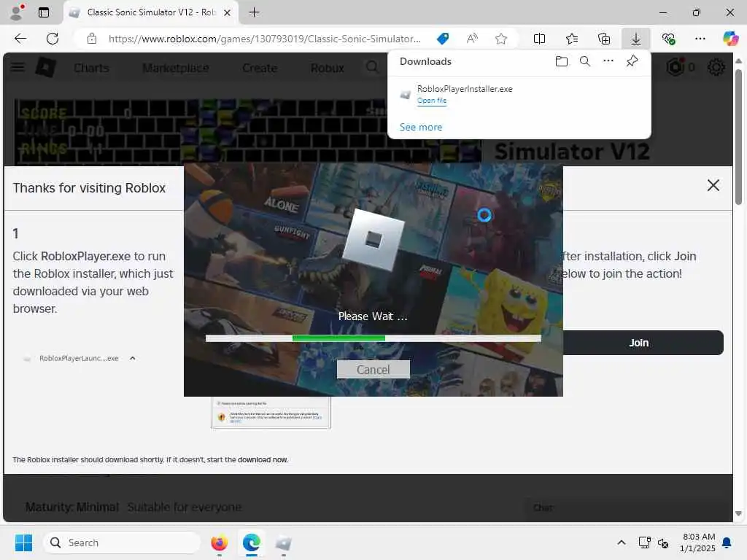This screenshot has width=747, height=560.
Task: Open Edge Settings and more menu
Action: [x=700, y=39]
